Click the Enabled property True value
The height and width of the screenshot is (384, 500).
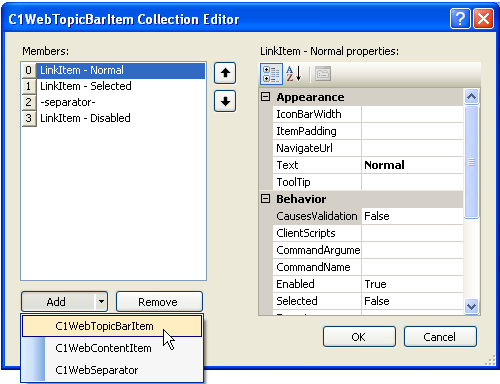412,284
